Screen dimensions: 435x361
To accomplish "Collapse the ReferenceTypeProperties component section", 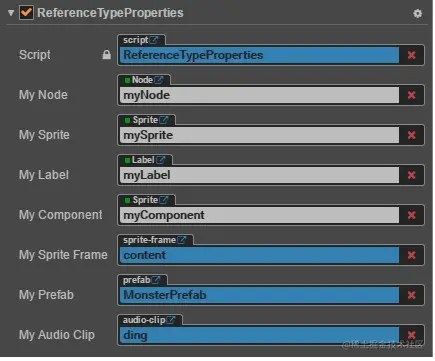I will click(11, 13).
